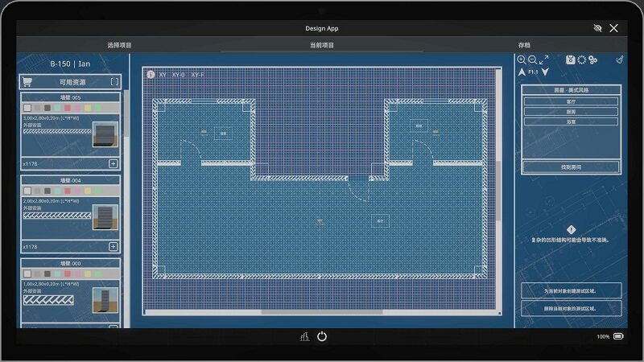Click the zoom out magnifier icon
The width and height of the screenshot is (644, 362).
click(x=533, y=60)
